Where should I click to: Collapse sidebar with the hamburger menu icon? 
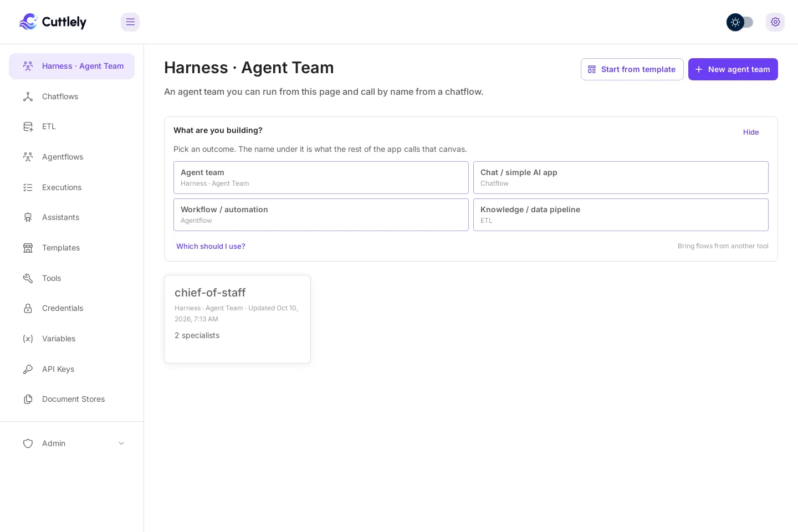point(130,22)
